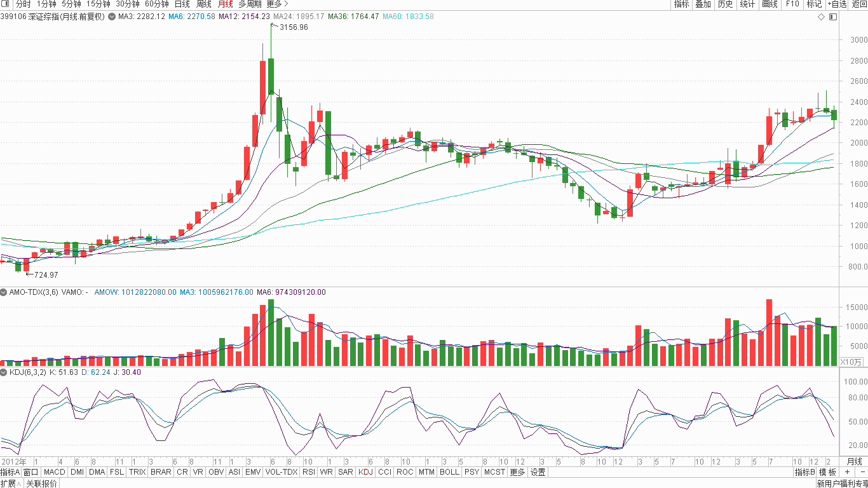Screen dimensions: 868x488
Task: Select the 60分钟 period
Action: click(156, 4)
